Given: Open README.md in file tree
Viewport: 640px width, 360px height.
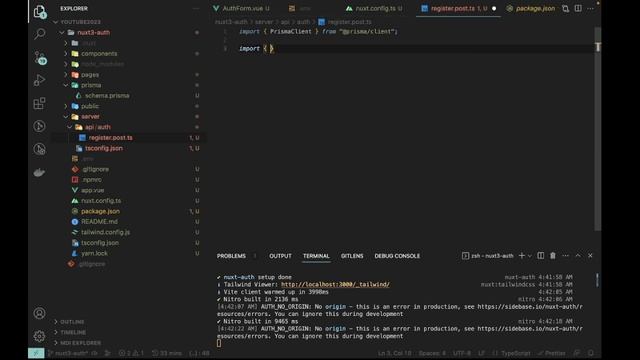Looking at the screenshot, I should point(99,222).
